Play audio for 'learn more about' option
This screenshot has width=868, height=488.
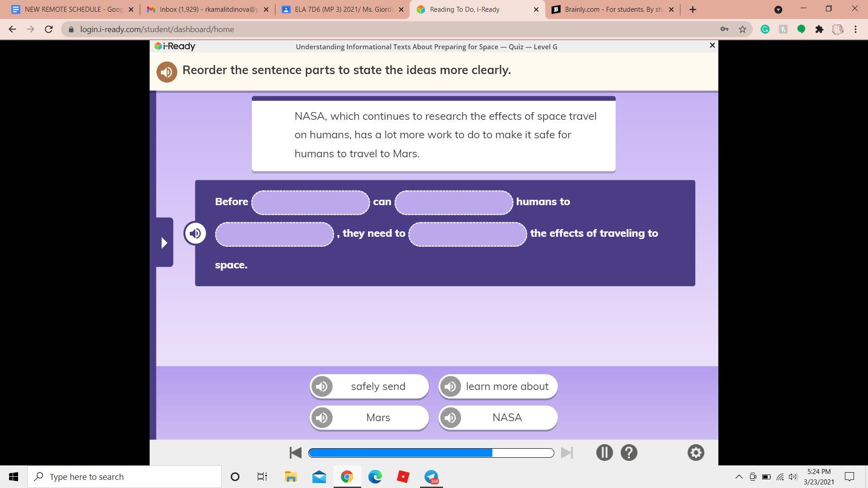click(451, 387)
